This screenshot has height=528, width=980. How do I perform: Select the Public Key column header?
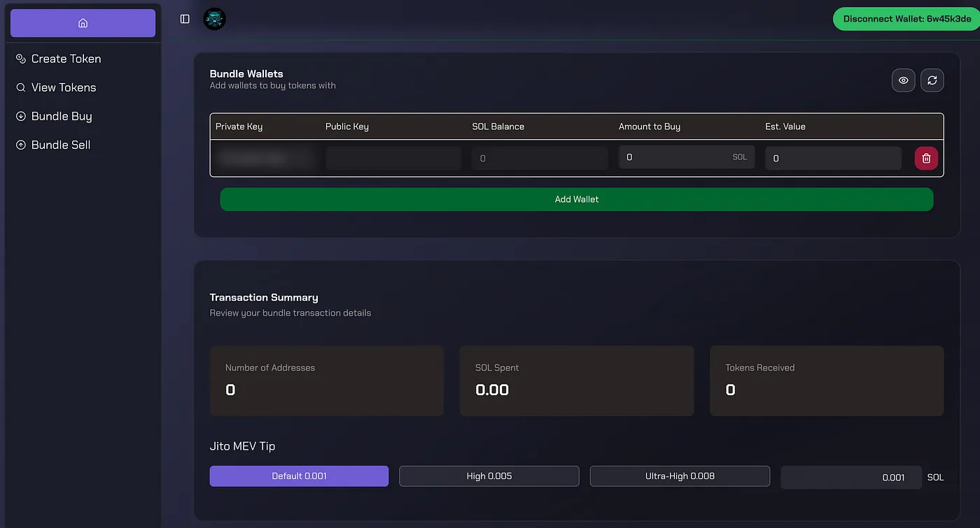[347, 127]
